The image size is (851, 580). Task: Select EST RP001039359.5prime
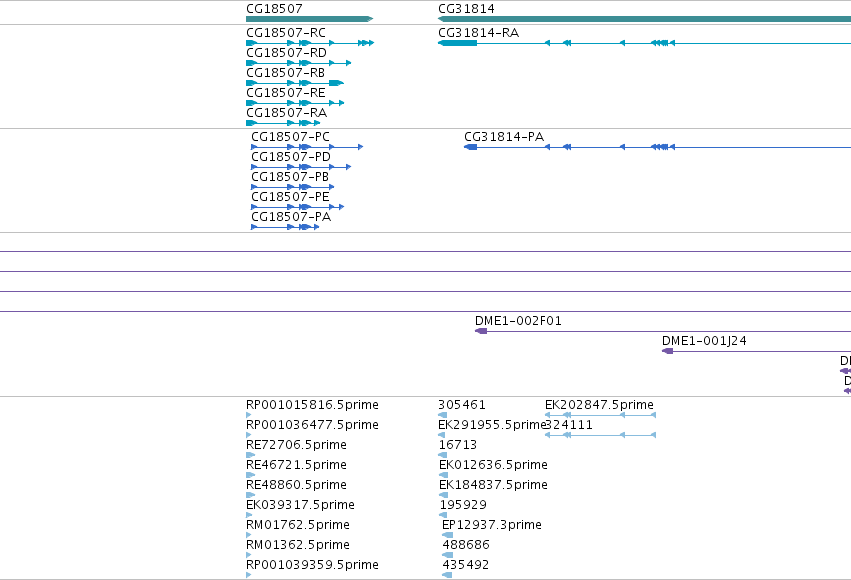point(313,565)
